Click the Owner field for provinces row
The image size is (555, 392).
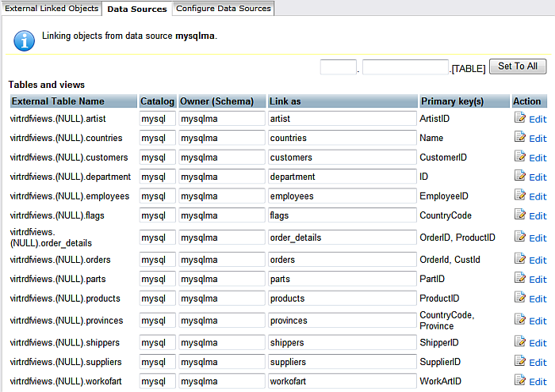click(x=222, y=320)
